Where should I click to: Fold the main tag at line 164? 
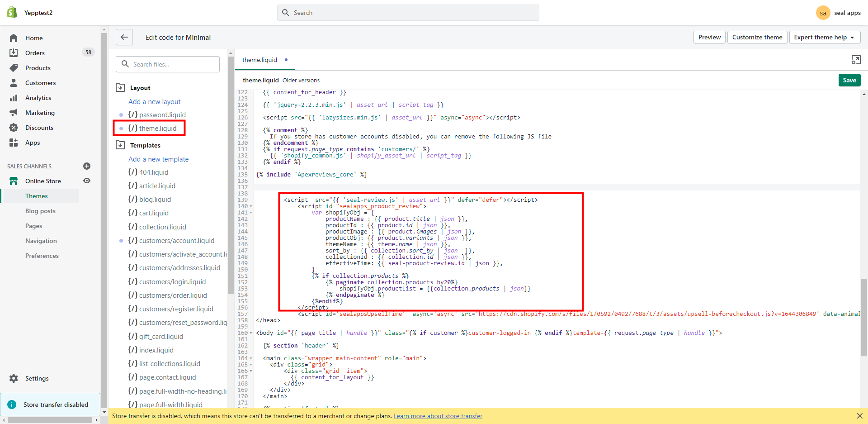click(251, 358)
